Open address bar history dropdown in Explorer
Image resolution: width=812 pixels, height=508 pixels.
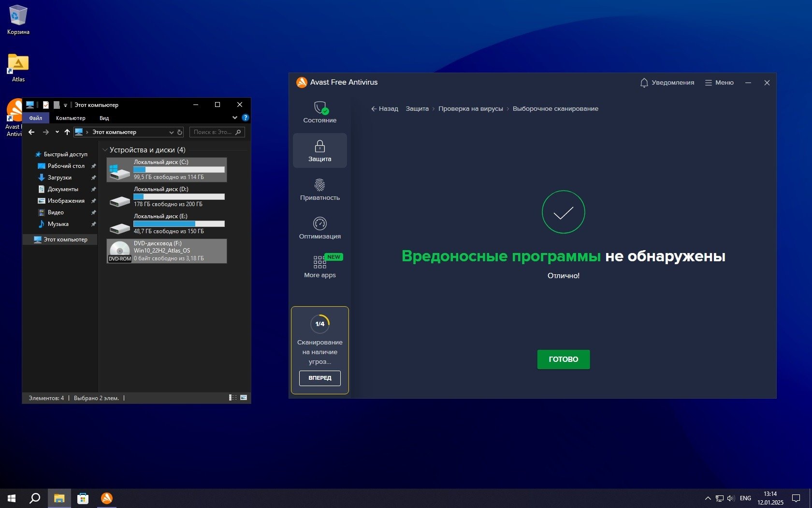point(171,132)
